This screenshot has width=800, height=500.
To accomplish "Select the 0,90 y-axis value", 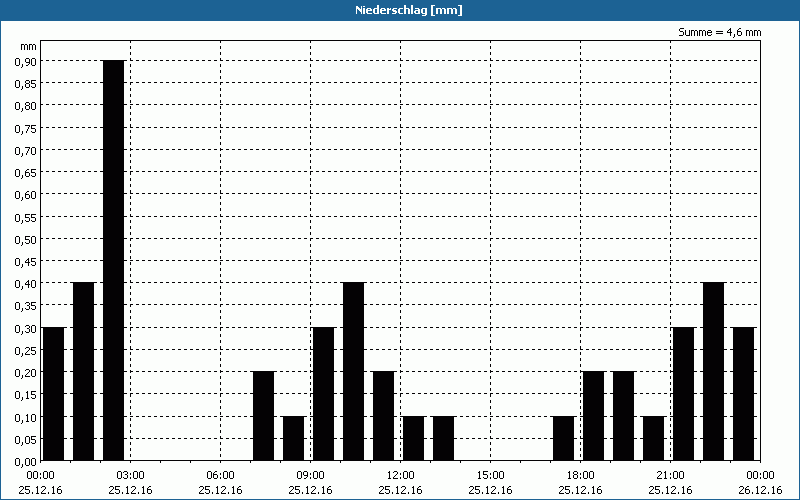I will (x=26, y=61).
